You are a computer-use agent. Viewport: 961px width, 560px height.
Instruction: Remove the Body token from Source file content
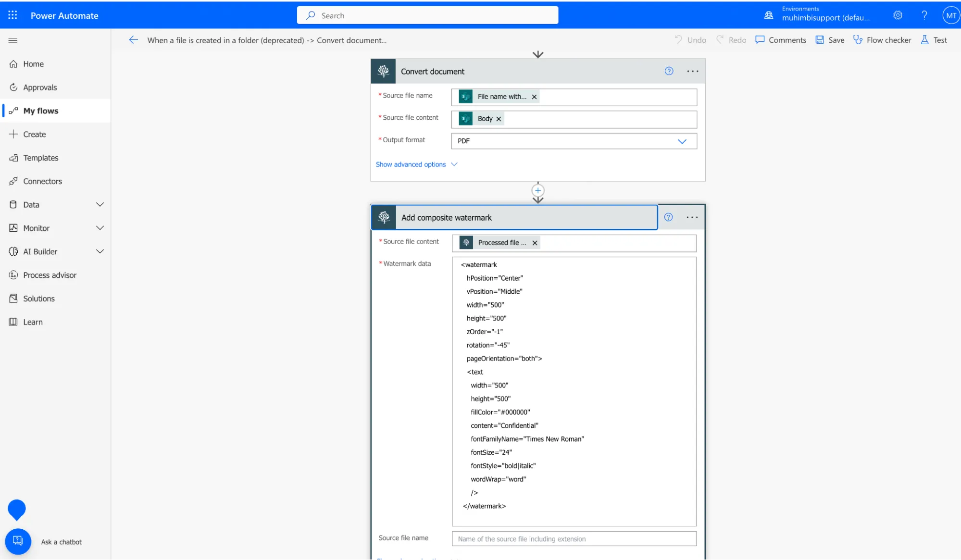coord(499,119)
